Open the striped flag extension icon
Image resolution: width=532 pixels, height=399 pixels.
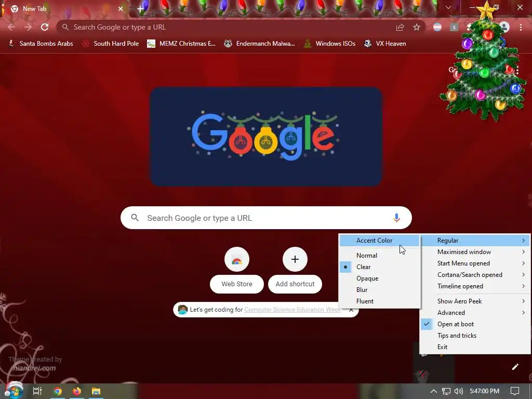[x=437, y=27]
